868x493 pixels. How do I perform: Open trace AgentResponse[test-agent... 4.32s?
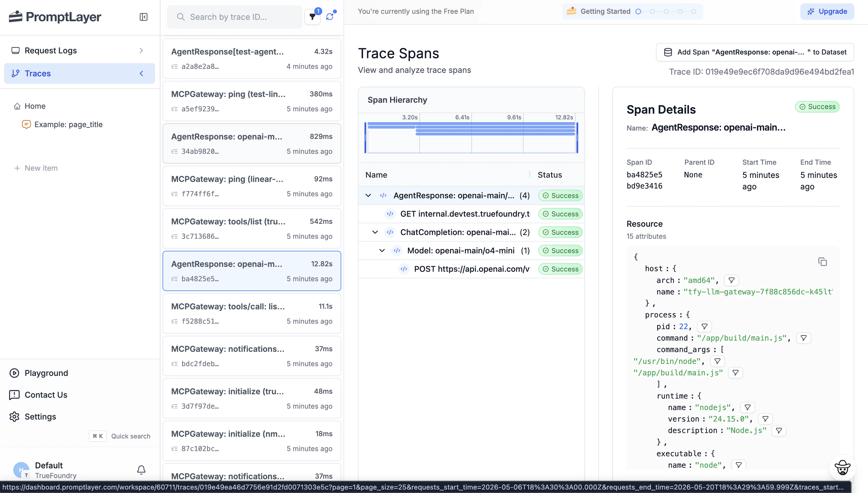click(252, 59)
